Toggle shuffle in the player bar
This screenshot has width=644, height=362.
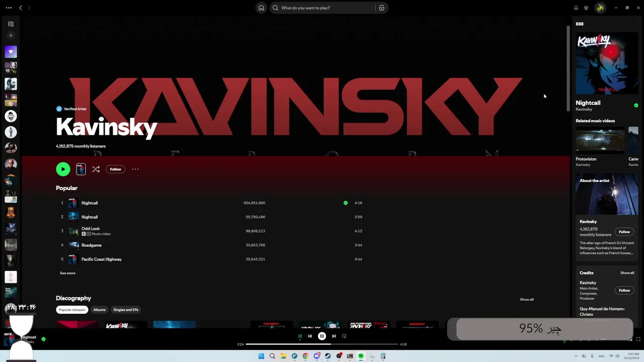[x=300, y=336]
